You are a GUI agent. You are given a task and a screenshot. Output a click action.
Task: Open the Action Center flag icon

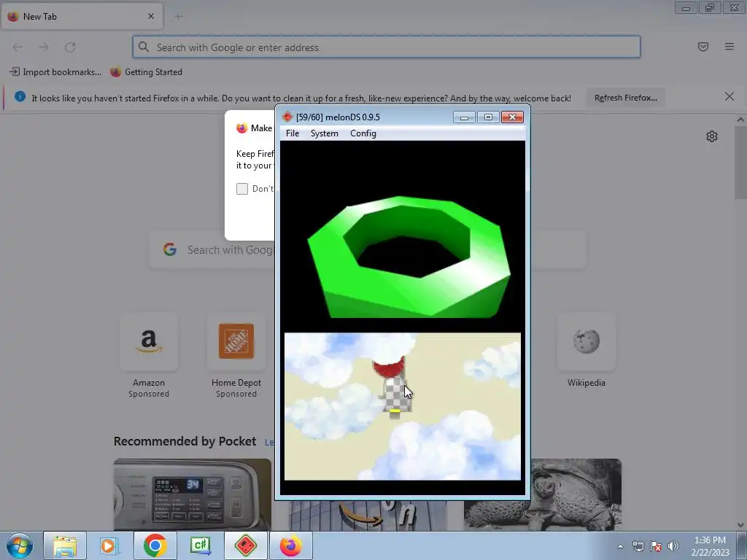point(656,546)
